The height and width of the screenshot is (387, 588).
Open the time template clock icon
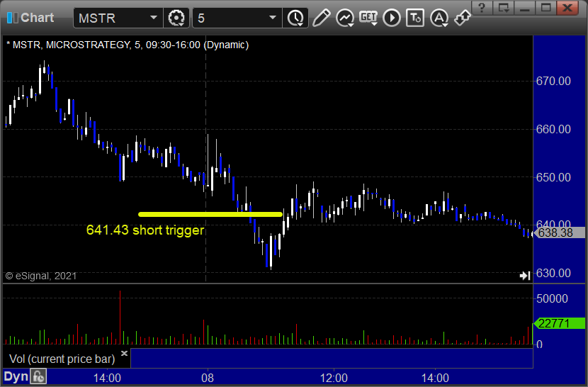pos(296,18)
